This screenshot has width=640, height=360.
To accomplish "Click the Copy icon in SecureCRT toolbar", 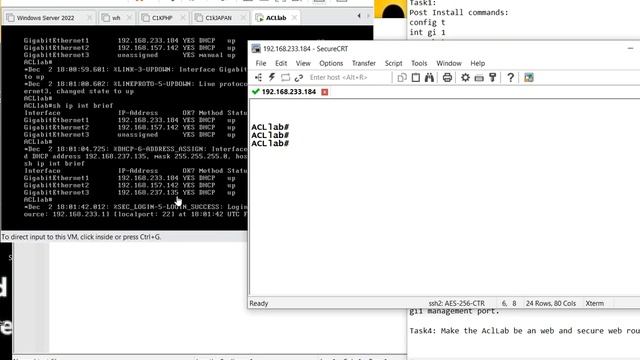I will pyautogui.click(x=402, y=78).
